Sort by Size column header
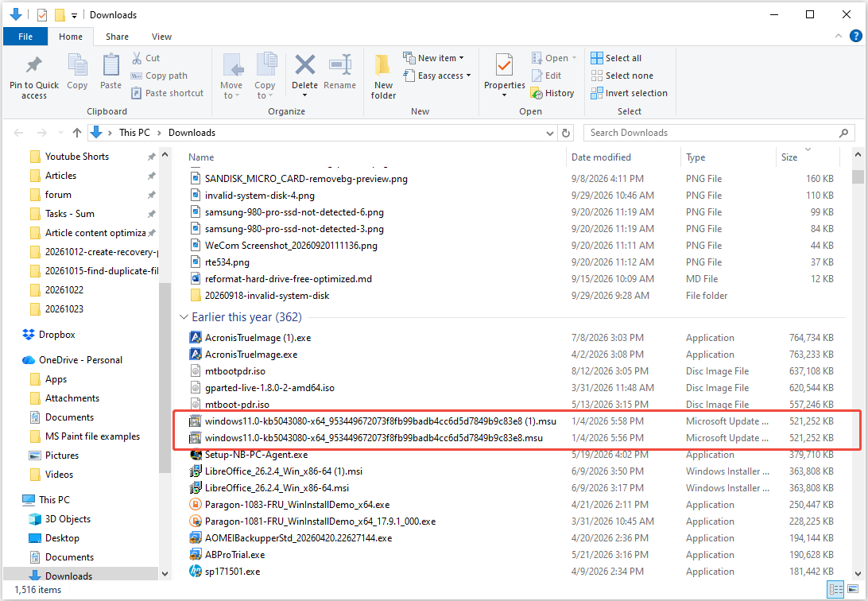This screenshot has width=868, height=601. pyautogui.click(x=789, y=157)
